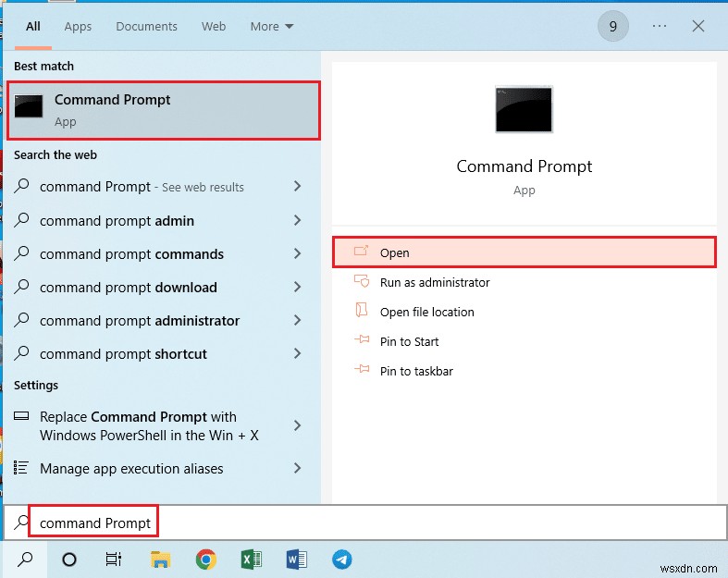The image size is (728, 578).
Task: Launch File Explorer from the taskbar
Action: pos(161,560)
